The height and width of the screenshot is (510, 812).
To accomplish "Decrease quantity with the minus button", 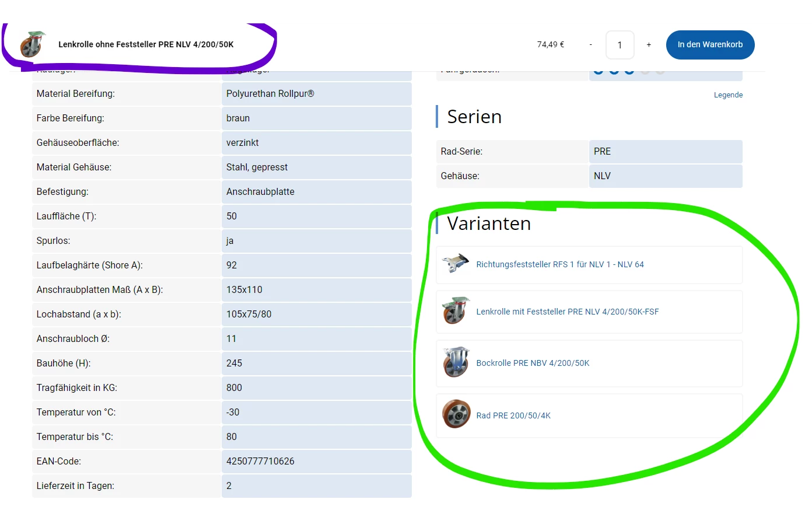I will [x=590, y=45].
